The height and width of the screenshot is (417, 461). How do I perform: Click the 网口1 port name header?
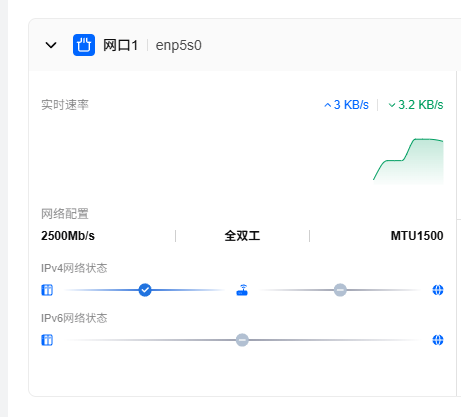point(120,45)
